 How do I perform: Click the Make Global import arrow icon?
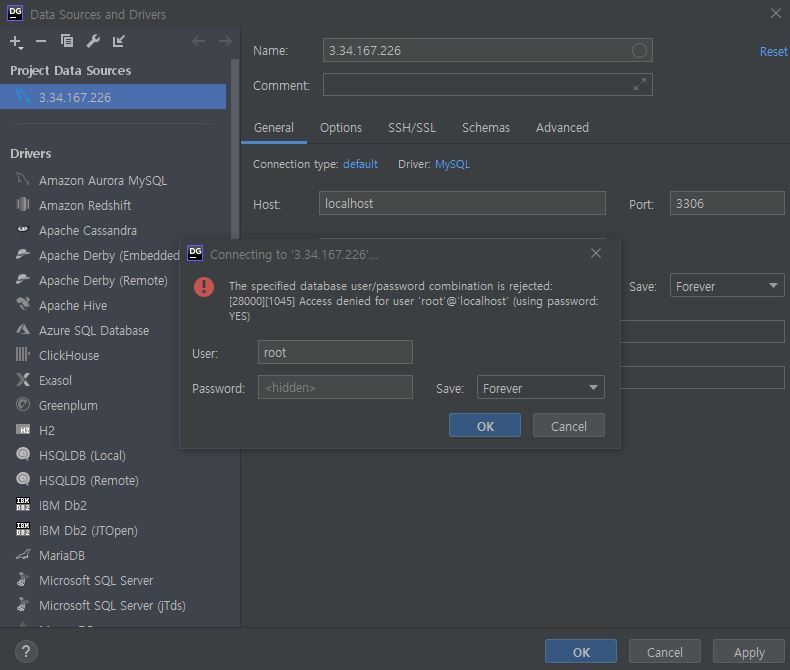pyautogui.click(x=119, y=41)
